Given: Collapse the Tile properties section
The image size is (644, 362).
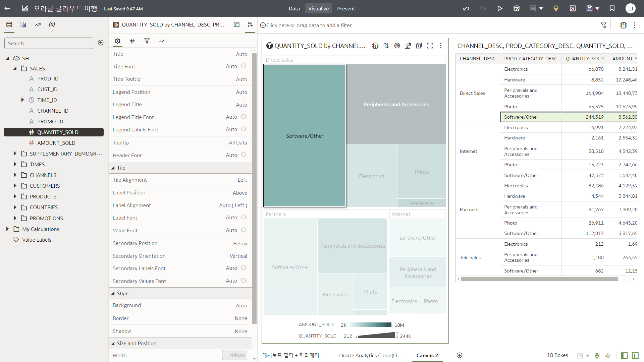Looking at the screenshot, I should click(x=113, y=168).
